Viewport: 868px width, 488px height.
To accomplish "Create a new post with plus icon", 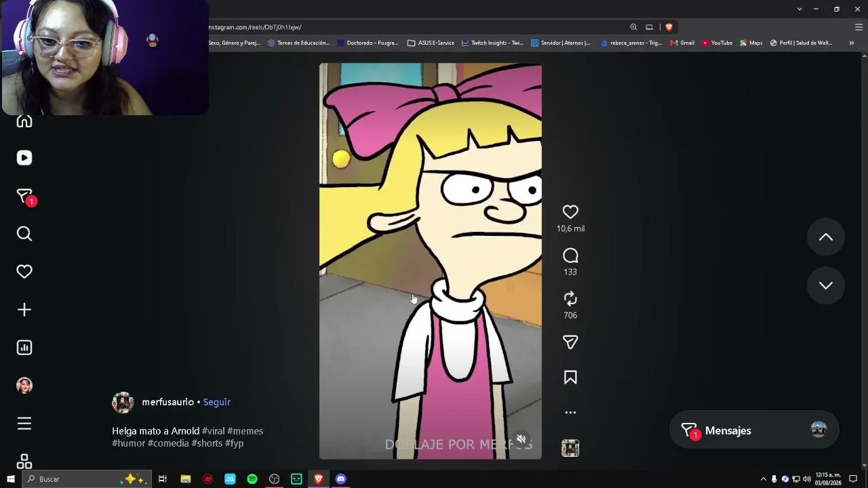I will click(24, 310).
